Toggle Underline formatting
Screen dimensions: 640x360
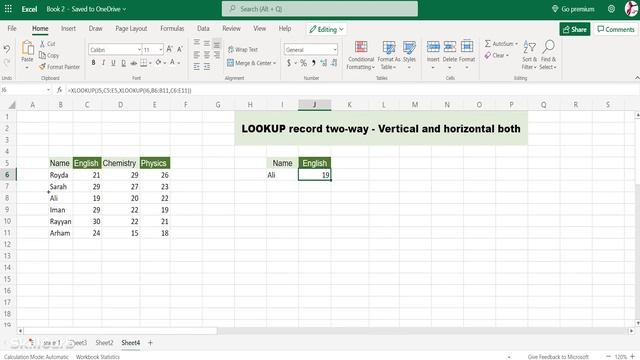[113, 62]
